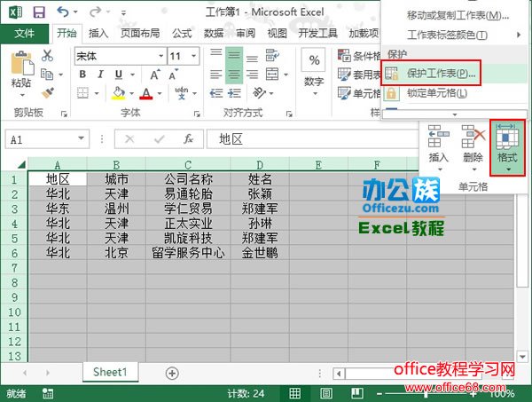
Task: Click the Save icon in quick access toolbar
Action: 39,12
